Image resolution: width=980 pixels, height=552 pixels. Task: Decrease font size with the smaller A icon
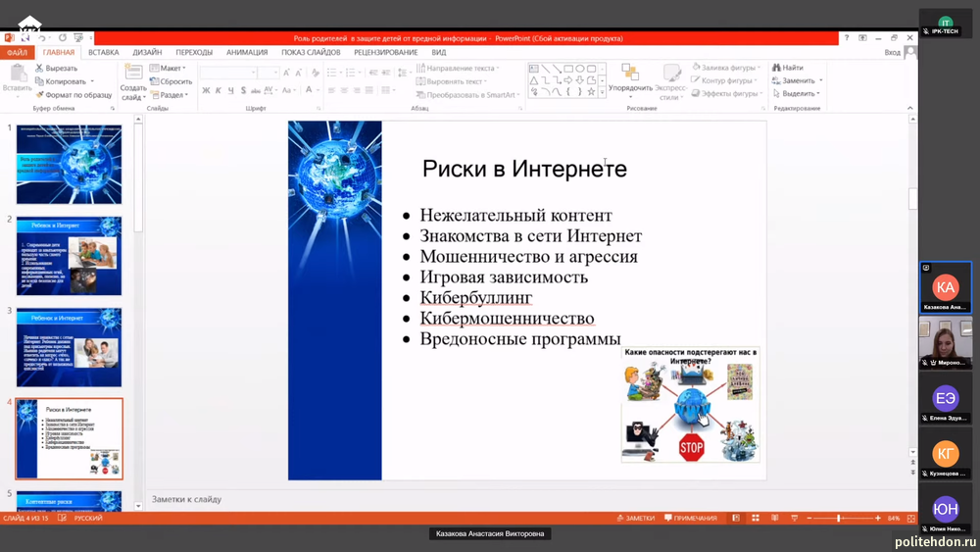pyautogui.click(x=298, y=74)
